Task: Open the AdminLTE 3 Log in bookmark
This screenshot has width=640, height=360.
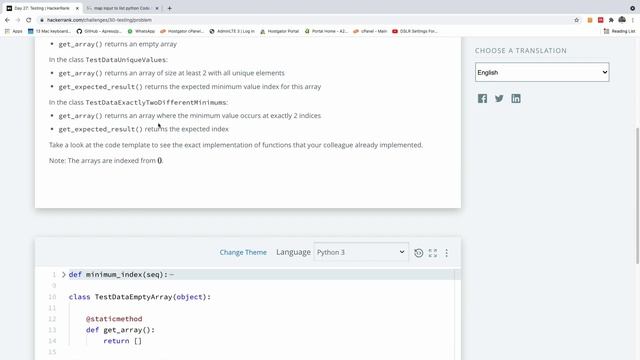Action: [232, 31]
